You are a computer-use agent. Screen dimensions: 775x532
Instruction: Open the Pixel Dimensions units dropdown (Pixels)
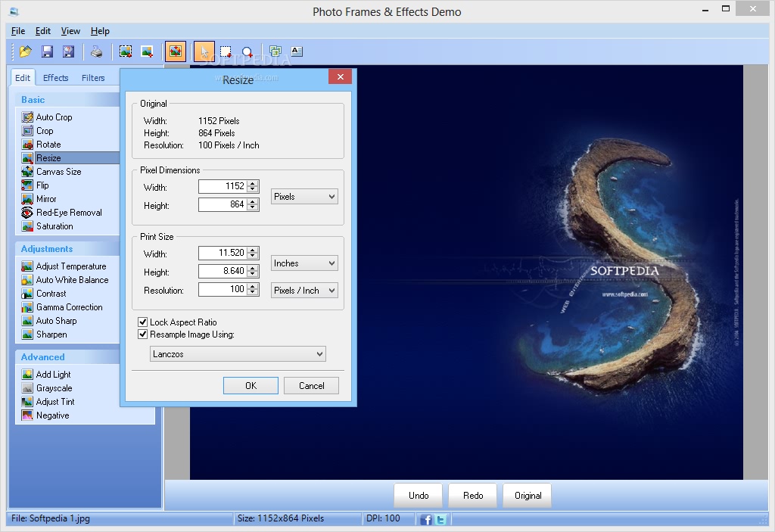pyautogui.click(x=304, y=196)
